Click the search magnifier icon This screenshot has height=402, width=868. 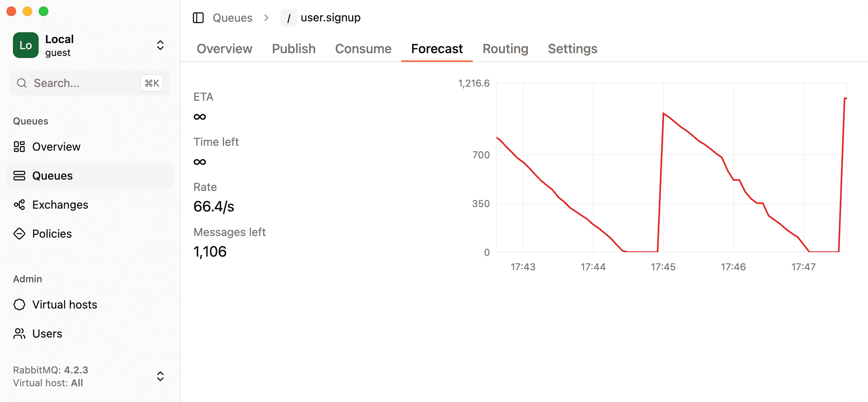tap(22, 83)
